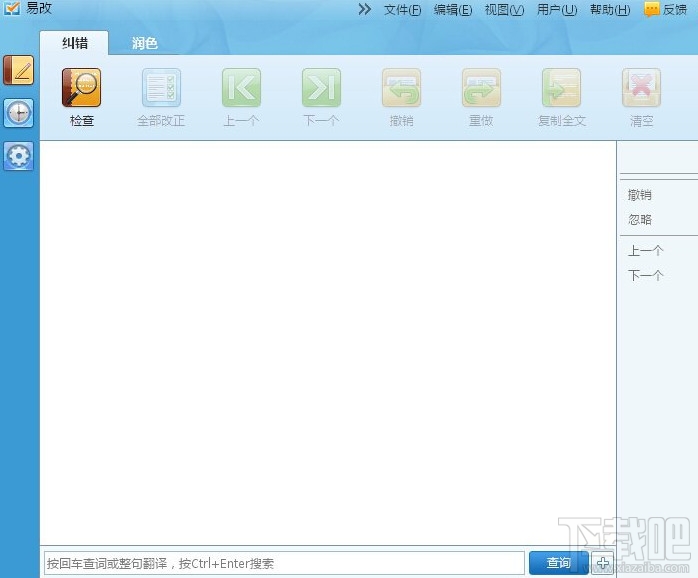Viewport: 698px width, 578px height.
Task: Click the 反馈 feedback speech-bubble button
Action: pos(666,9)
